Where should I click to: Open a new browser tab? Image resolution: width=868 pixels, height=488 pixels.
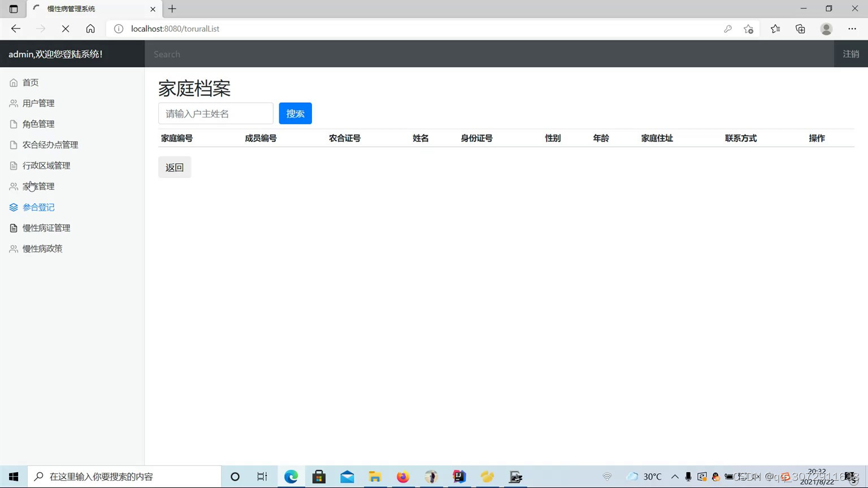pos(172,8)
